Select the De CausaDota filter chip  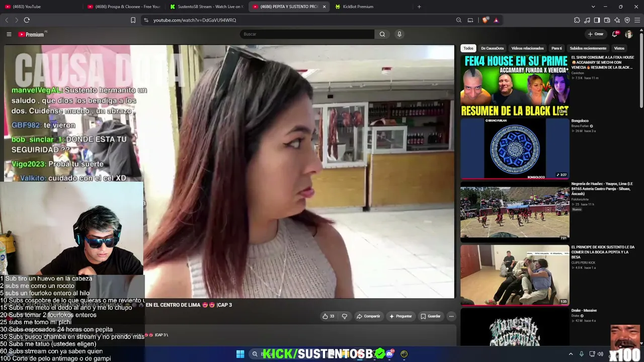[x=492, y=48]
